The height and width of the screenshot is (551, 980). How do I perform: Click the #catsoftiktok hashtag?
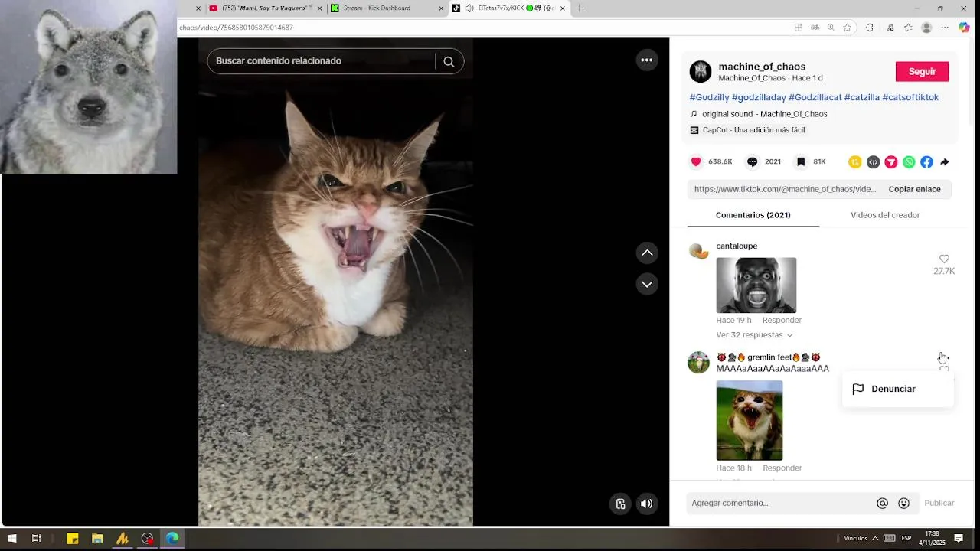click(x=910, y=97)
